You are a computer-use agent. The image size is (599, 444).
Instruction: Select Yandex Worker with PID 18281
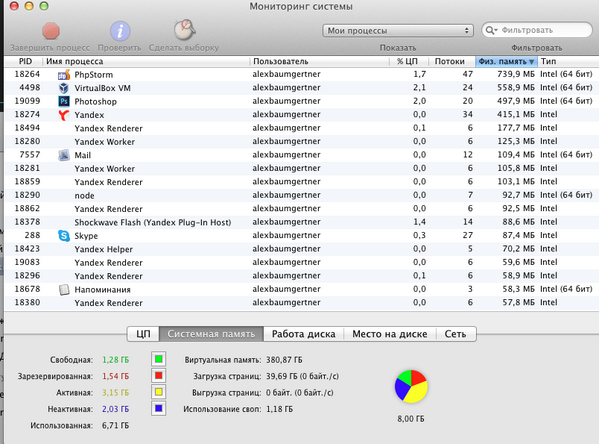(x=301, y=169)
